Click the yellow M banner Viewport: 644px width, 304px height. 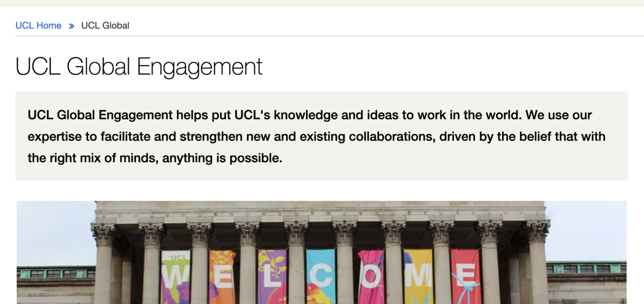(417, 277)
